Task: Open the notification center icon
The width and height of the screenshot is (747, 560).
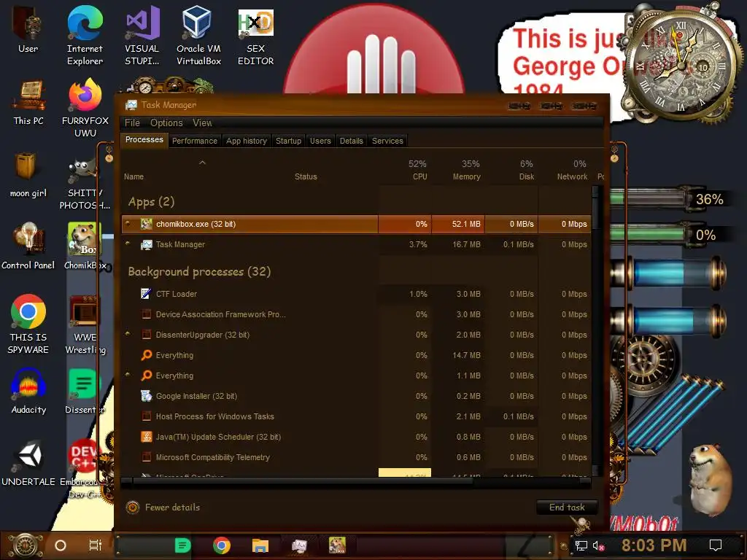Action: tap(716, 545)
